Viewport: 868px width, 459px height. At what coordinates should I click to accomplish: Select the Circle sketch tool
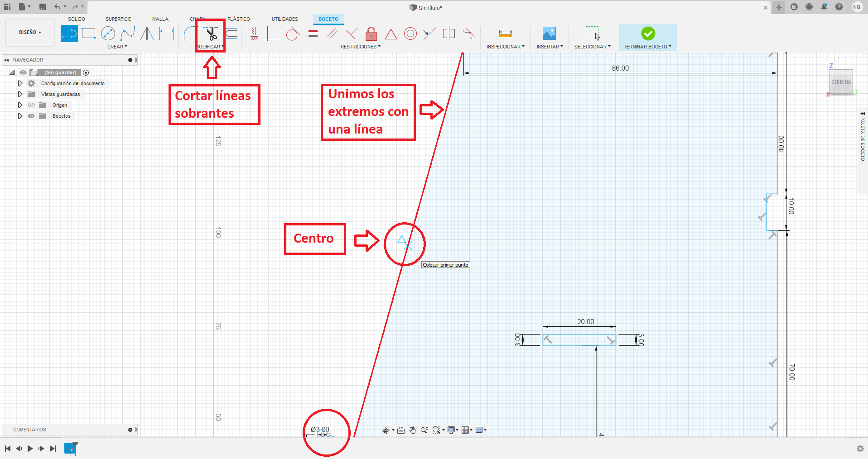108,33
